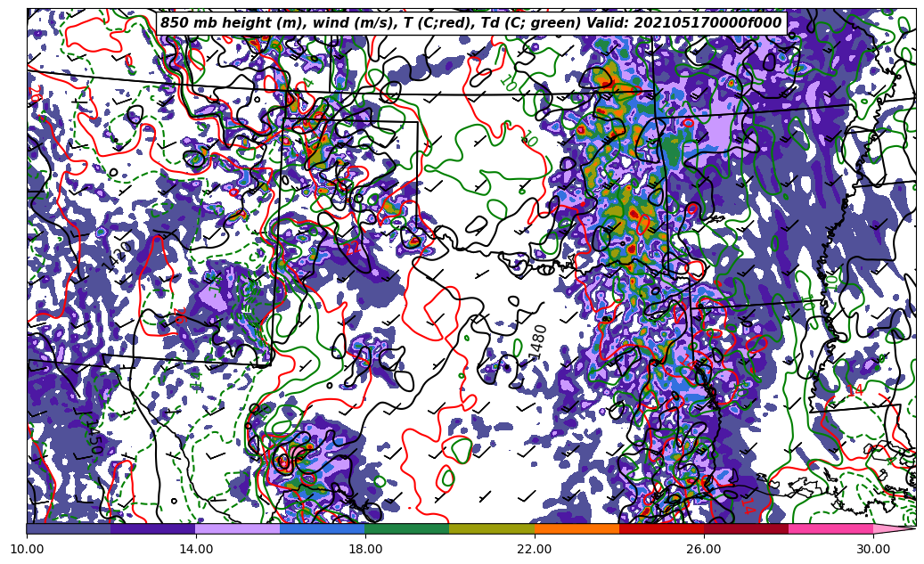This screenshot has height=564, width=924.
Task: Click the 1480 height contour label
Action: point(538,342)
